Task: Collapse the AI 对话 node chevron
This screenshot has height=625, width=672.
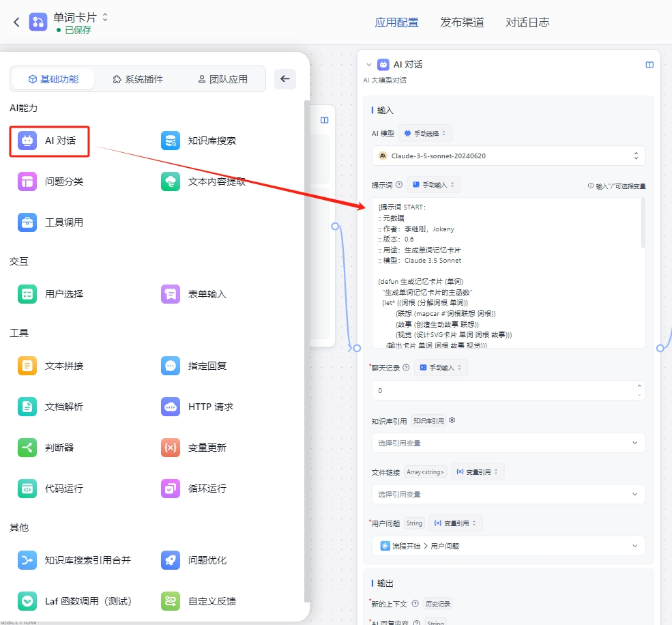Action: coord(369,65)
